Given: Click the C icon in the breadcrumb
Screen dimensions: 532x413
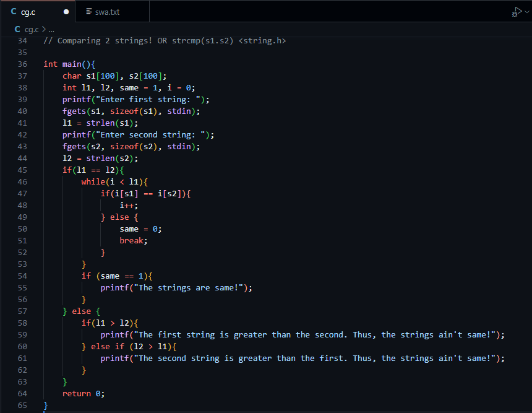Looking at the screenshot, I should click(17, 30).
